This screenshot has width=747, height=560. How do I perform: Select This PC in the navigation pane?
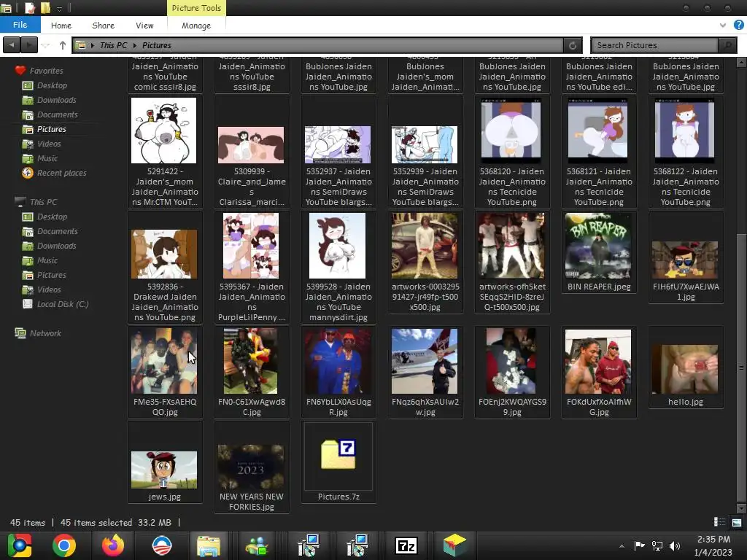pyautogui.click(x=43, y=202)
